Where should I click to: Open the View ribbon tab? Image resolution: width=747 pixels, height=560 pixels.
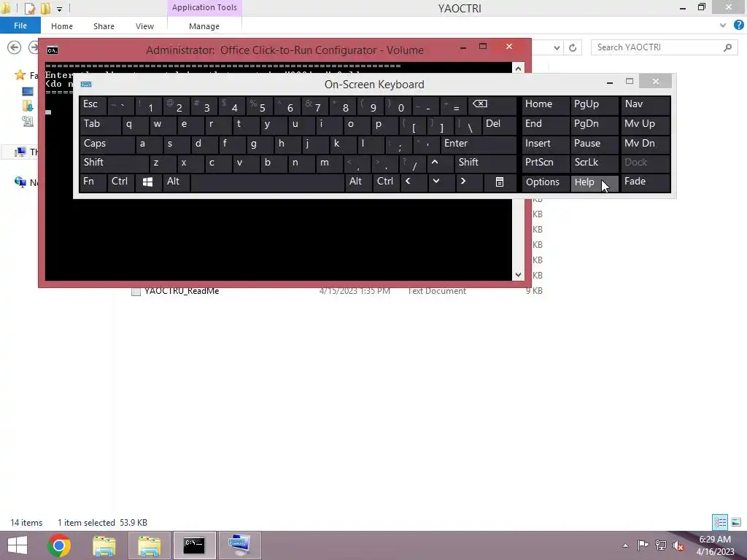(x=144, y=26)
